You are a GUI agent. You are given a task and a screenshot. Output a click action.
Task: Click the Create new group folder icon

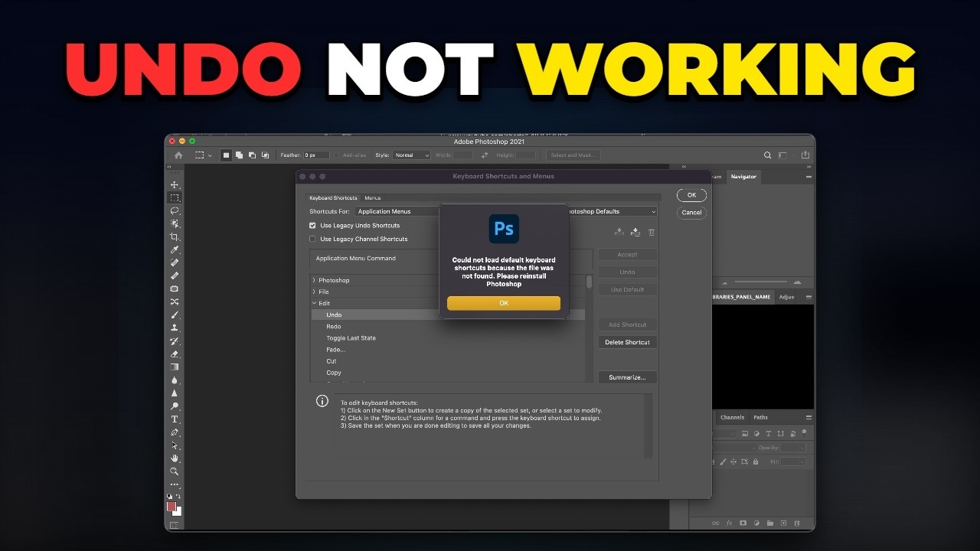click(x=769, y=523)
